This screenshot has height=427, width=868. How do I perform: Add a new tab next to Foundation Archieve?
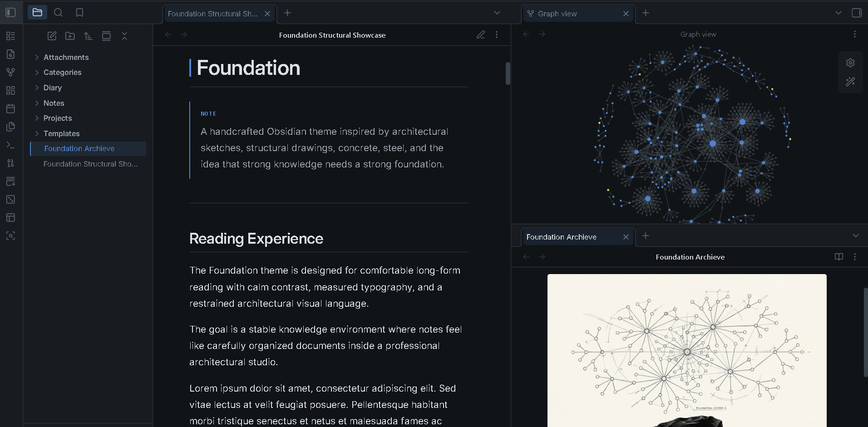tap(646, 236)
